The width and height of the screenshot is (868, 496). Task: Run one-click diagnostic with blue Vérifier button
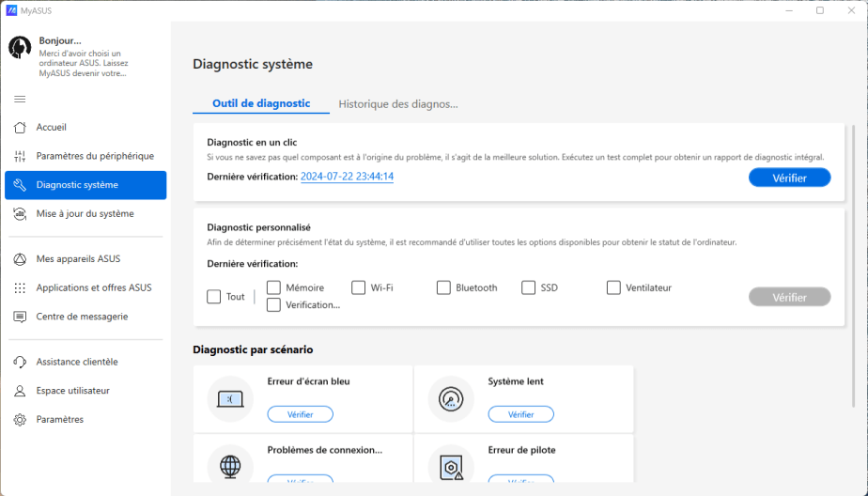coord(789,178)
